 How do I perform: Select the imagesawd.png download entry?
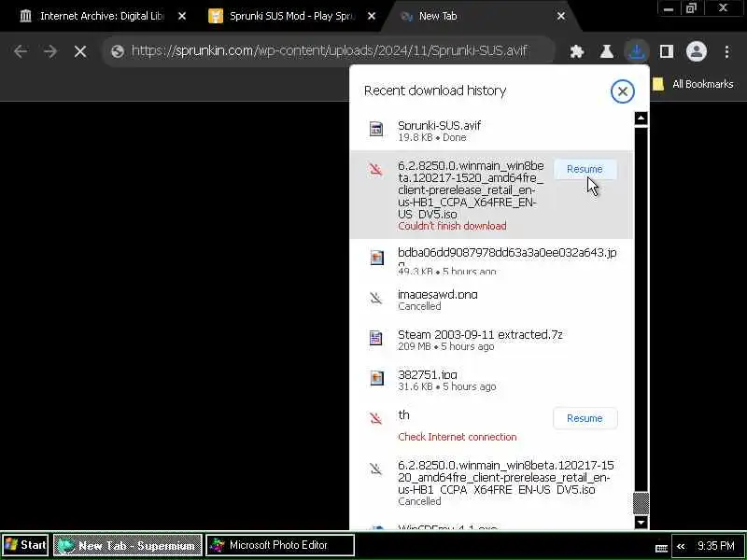tap(491, 299)
